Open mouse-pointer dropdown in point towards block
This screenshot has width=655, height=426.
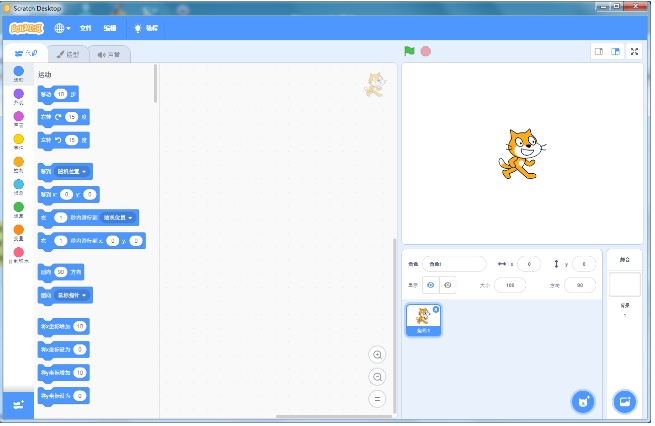point(72,295)
